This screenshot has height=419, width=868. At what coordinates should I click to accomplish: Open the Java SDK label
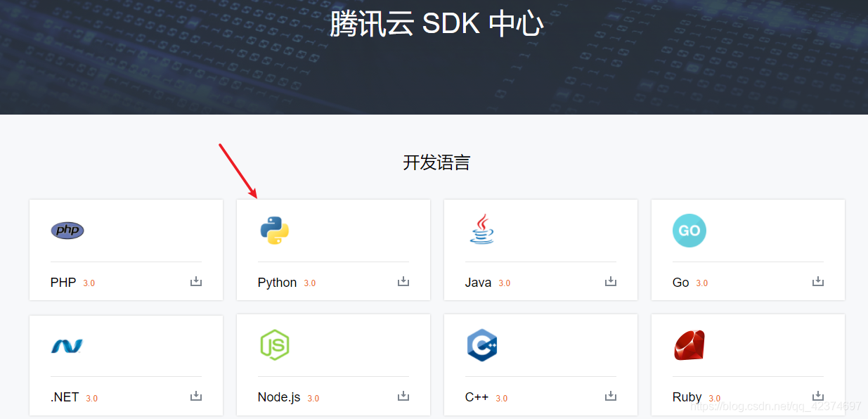coord(479,283)
